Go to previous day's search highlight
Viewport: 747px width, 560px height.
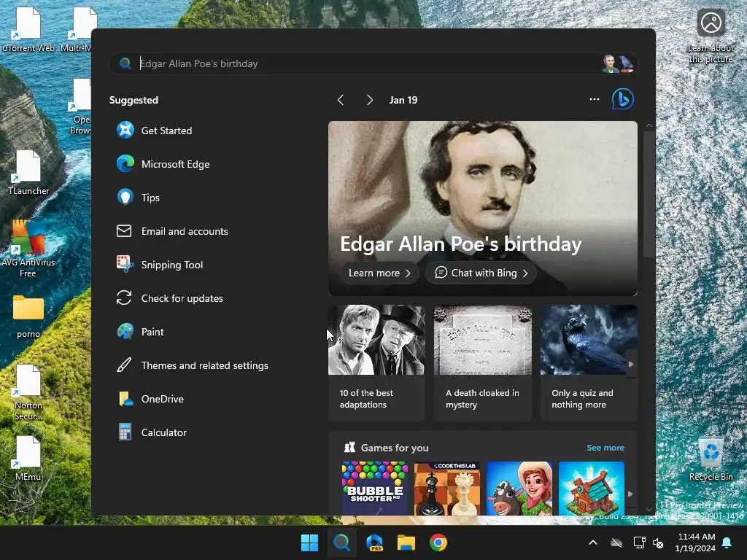point(341,99)
